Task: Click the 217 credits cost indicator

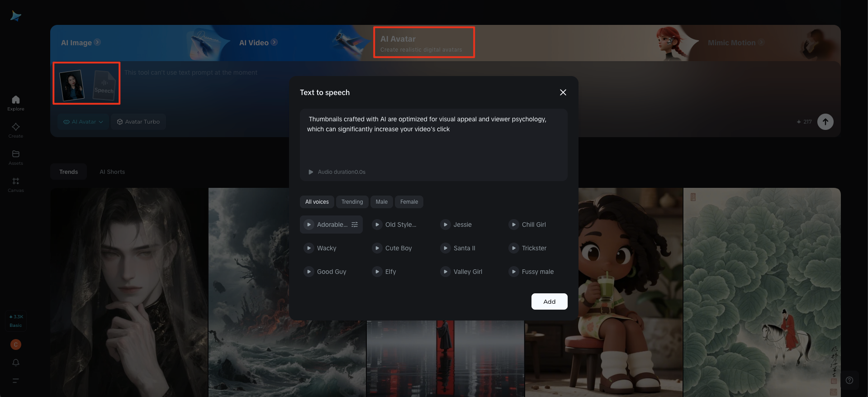Action: pos(804,122)
